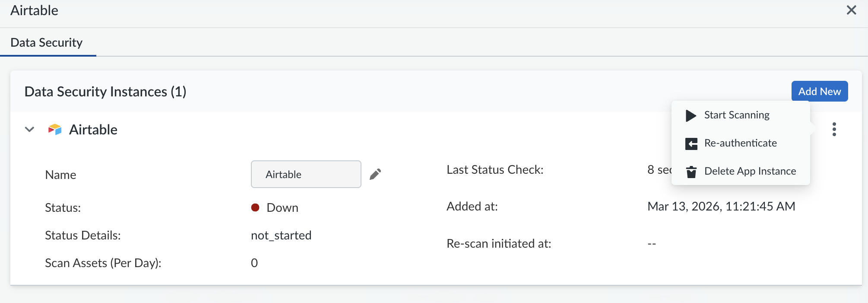
Task: Click the trash can icon
Action: (x=691, y=172)
